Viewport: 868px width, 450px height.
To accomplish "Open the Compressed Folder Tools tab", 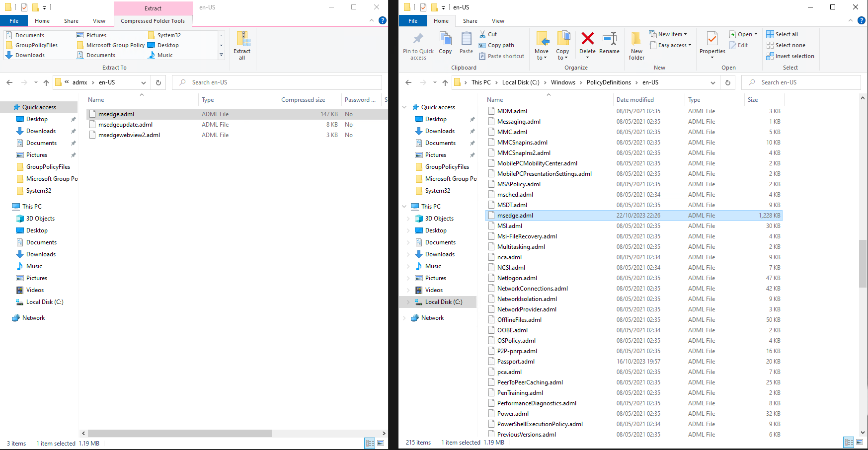I will click(153, 21).
